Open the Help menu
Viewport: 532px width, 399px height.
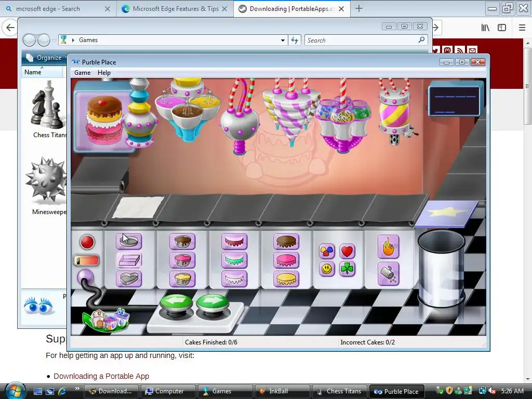pyautogui.click(x=104, y=73)
